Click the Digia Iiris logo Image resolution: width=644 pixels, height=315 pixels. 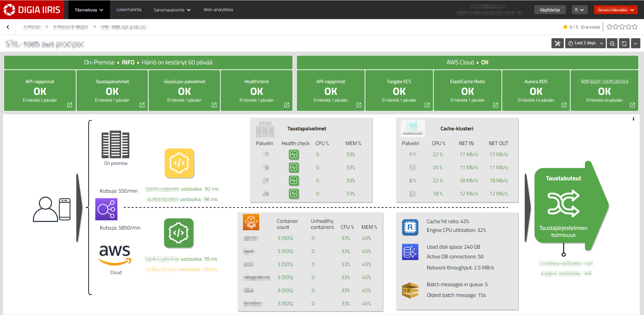(x=32, y=10)
